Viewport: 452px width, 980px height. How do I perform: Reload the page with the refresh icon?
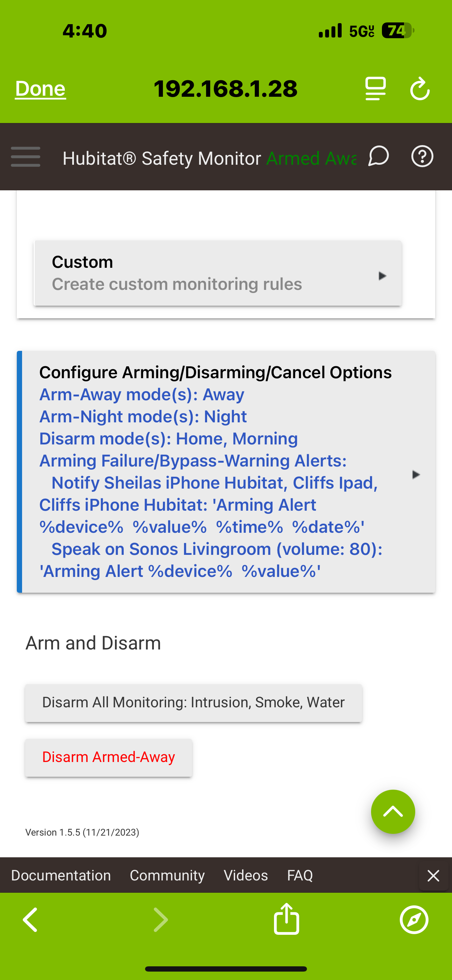(x=420, y=89)
